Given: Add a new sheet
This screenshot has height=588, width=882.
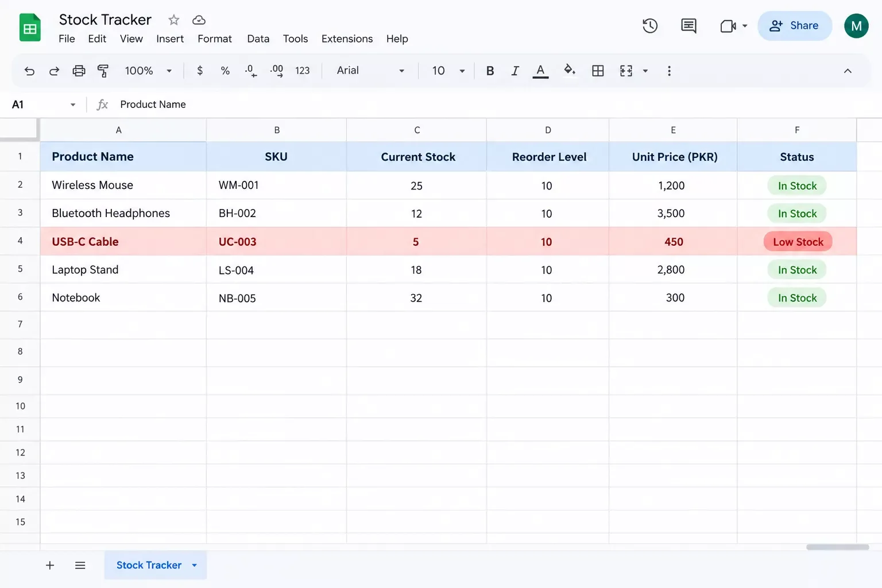Looking at the screenshot, I should (50, 566).
